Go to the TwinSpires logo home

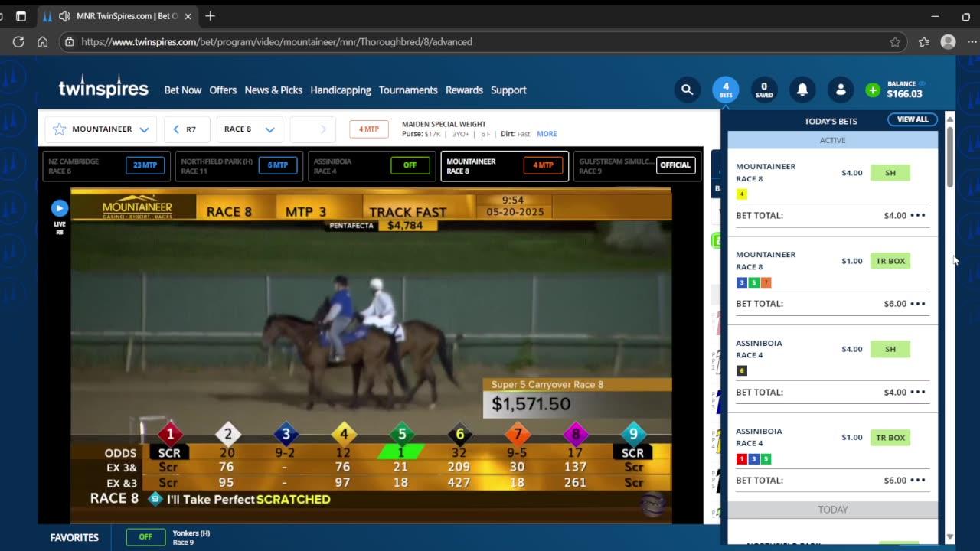(103, 88)
